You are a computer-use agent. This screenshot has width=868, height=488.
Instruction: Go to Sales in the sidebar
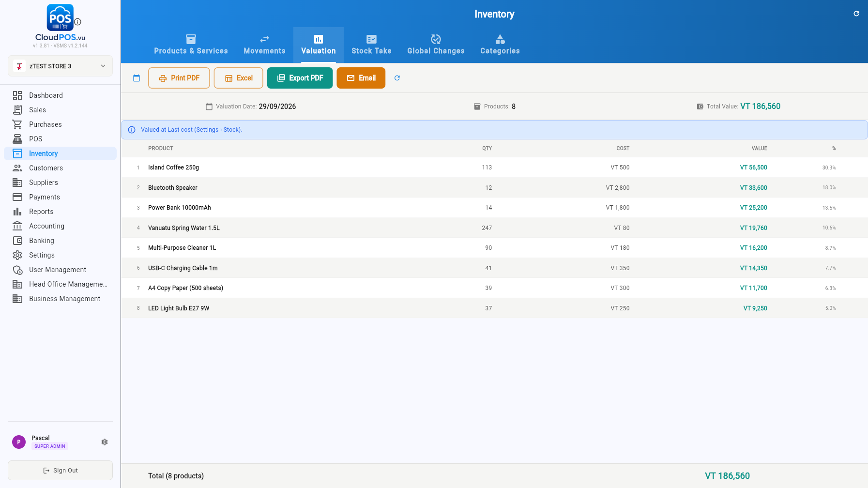60,110
